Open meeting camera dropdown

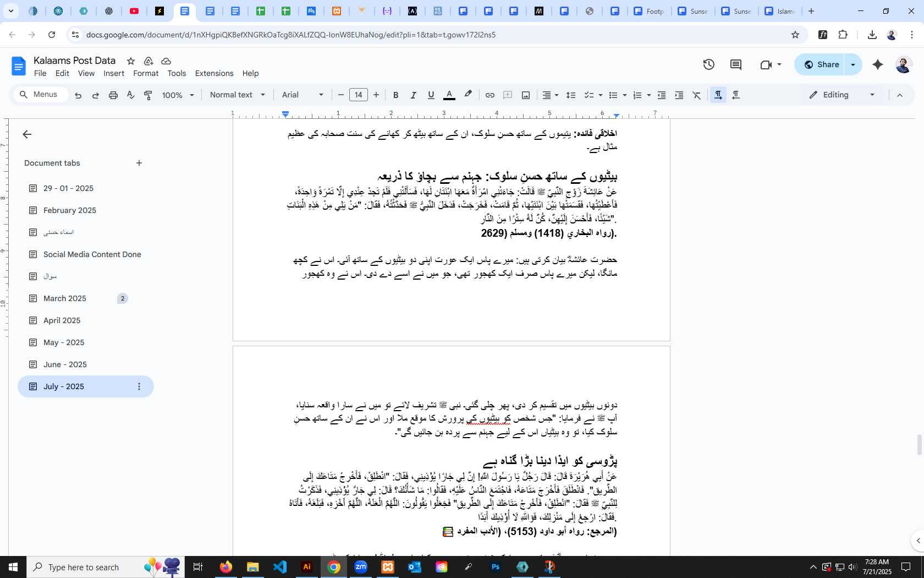(x=771, y=64)
